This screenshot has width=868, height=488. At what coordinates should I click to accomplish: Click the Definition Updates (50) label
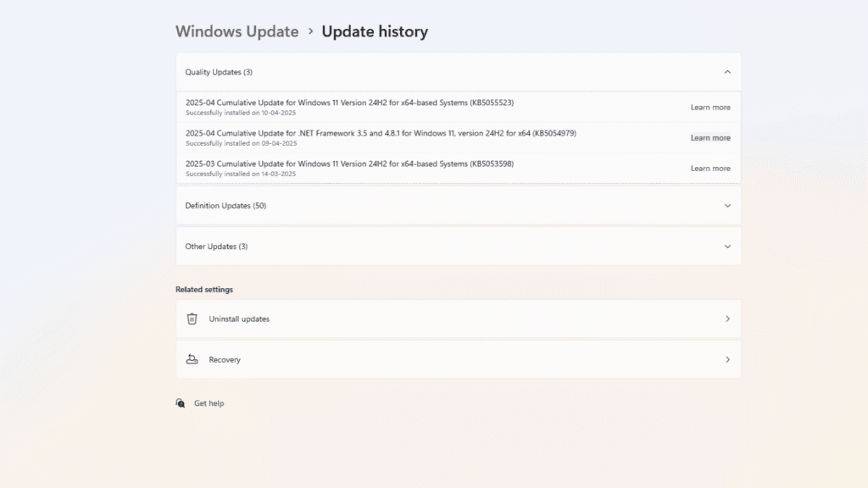coord(225,205)
